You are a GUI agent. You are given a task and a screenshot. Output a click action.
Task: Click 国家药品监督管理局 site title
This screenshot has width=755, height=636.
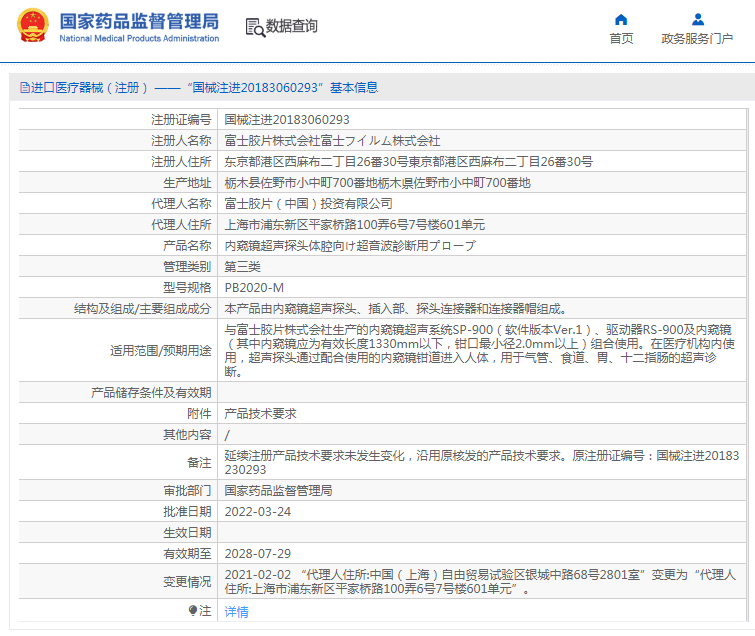(139, 21)
